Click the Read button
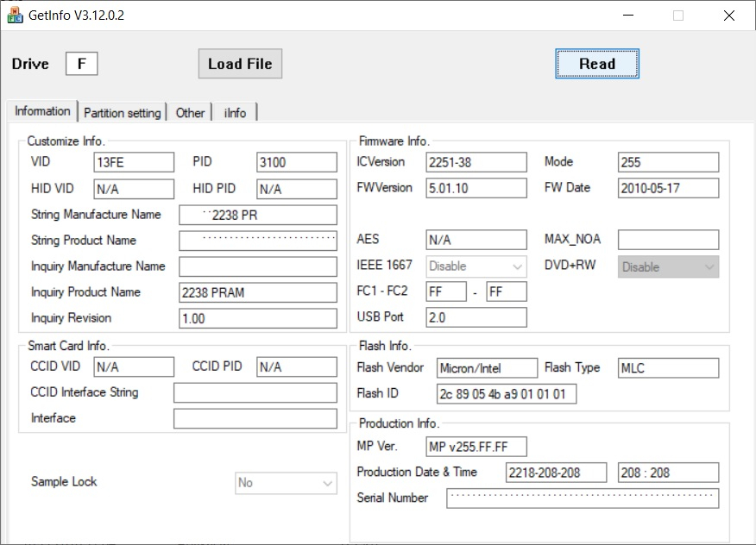The height and width of the screenshot is (545, 756). 597,64
